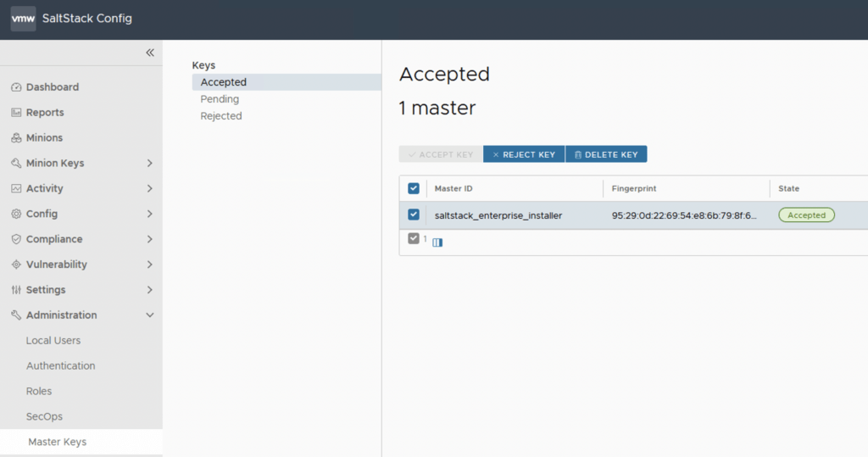Screen dimensions: 868x457
Task: Expand the Config menu chevron
Action: [x=150, y=214]
